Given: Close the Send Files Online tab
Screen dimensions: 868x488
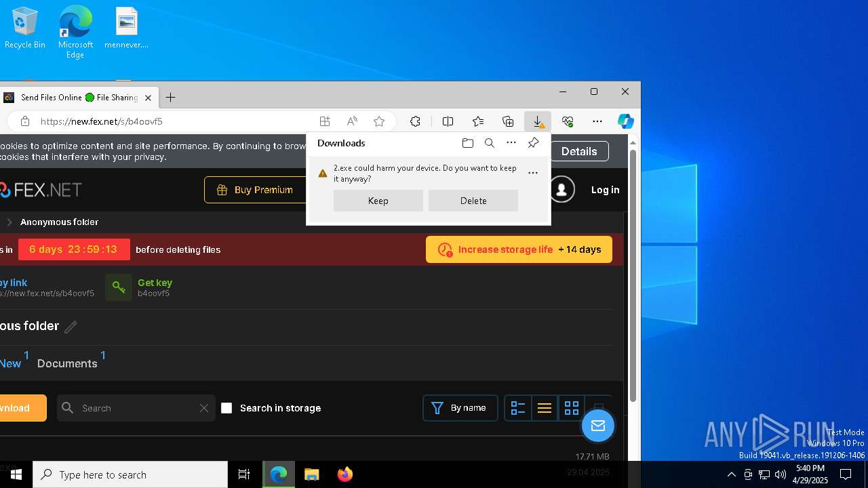Looking at the screenshot, I should click(148, 98).
